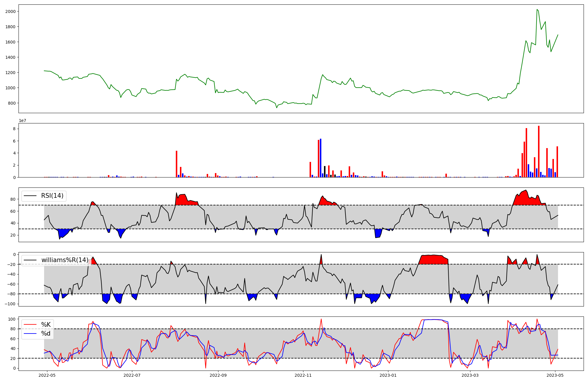Click the 2023-01 x-axis date label
The width and height of the screenshot is (588, 382).
pyautogui.click(x=388, y=375)
